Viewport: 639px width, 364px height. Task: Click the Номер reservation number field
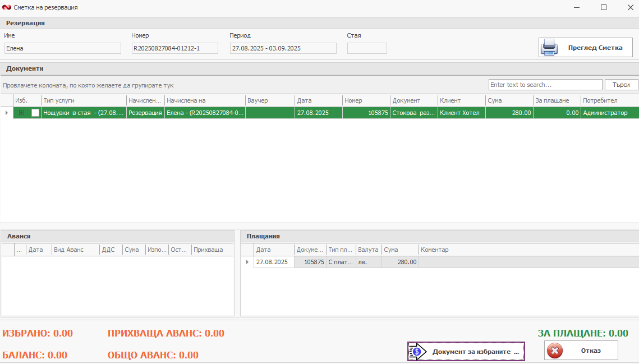click(x=174, y=48)
